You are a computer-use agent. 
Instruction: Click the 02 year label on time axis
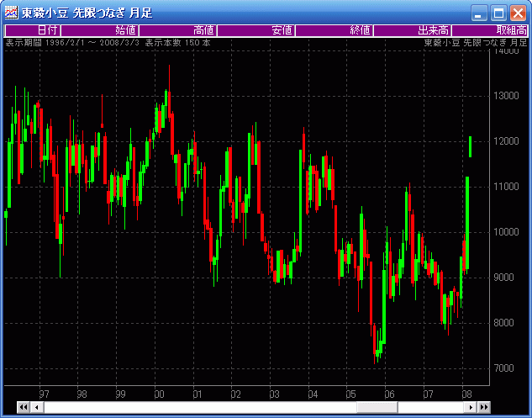point(236,394)
